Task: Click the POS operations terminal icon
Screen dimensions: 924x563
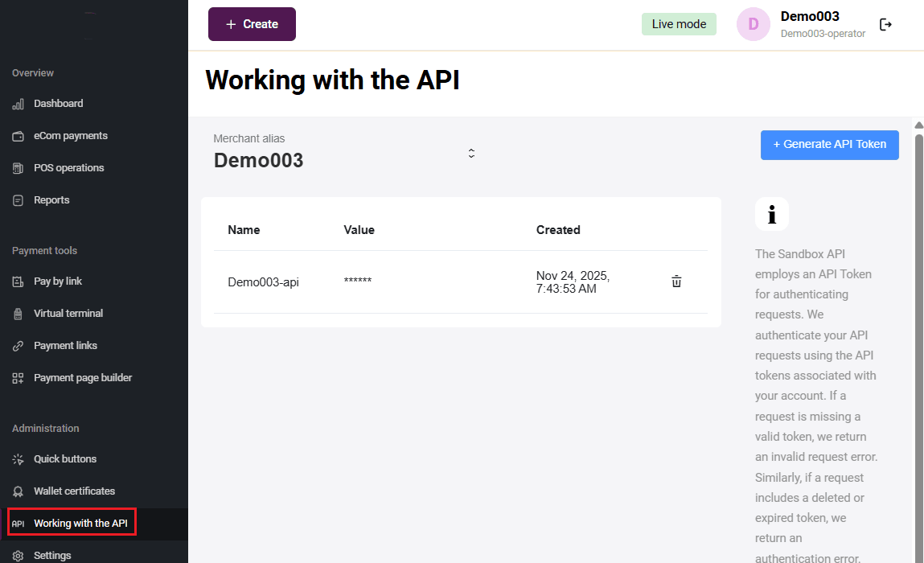Action: pos(18,168)
